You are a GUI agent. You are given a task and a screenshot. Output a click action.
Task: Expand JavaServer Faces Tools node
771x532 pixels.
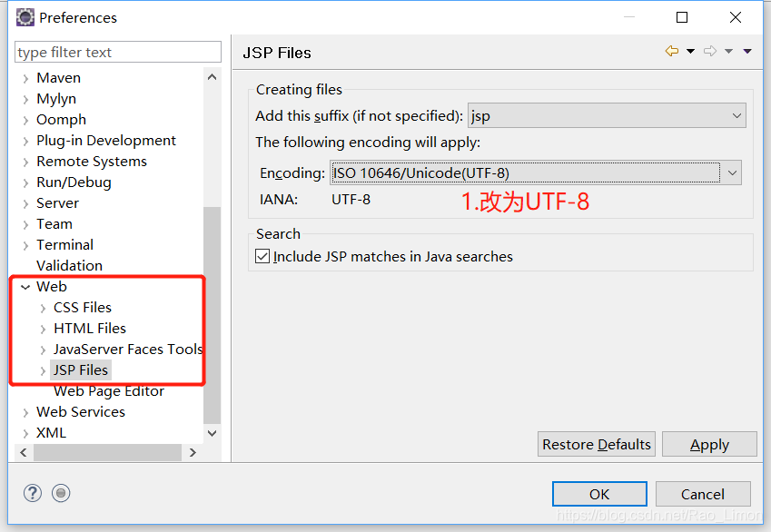(44, 350)
